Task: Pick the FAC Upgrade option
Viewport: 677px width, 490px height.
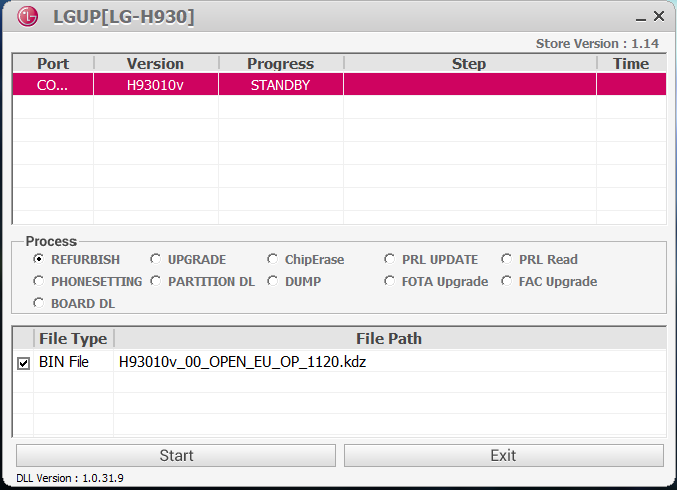Action: (x=507, y=282)
